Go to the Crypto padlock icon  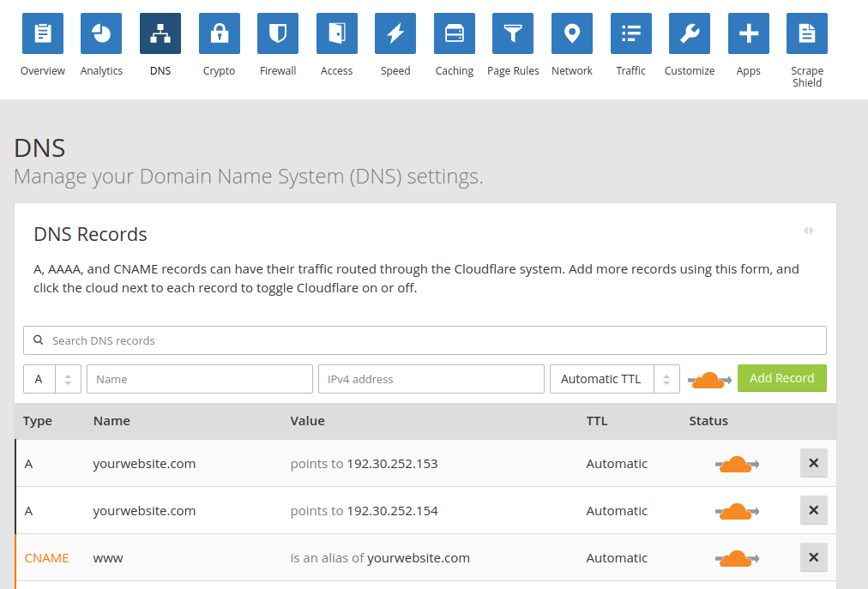click(x=220, y=33)
